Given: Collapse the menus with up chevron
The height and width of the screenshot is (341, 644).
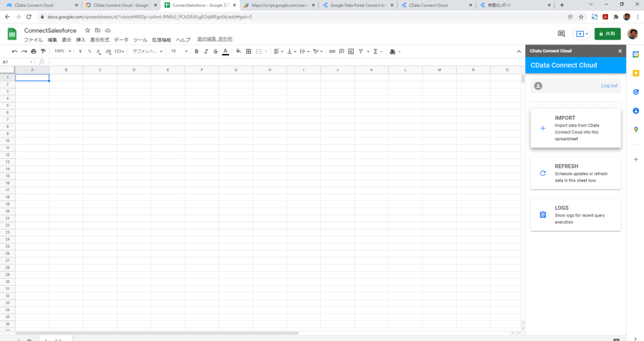Looking at the screenshot, I should [x=519, y=51].
